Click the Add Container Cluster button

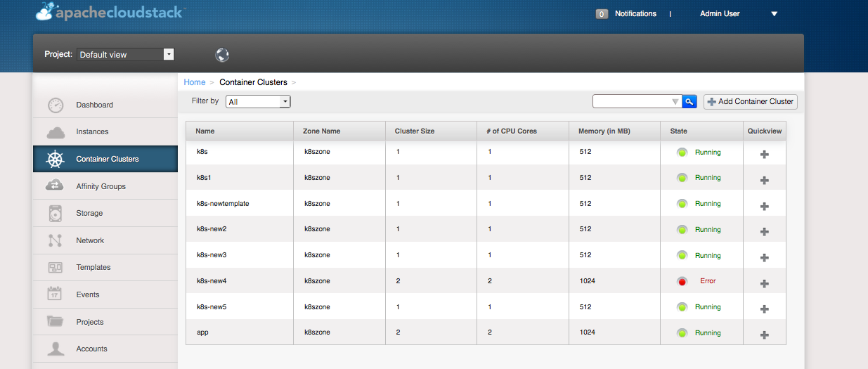(x=751, y=101)
